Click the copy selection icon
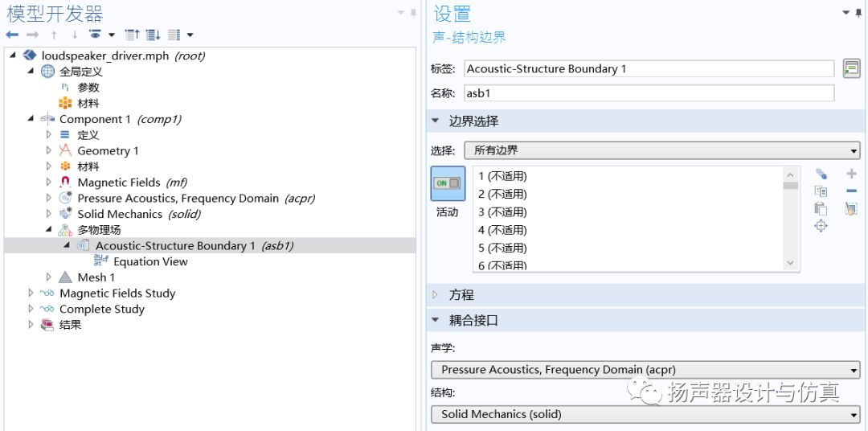The width and height of the screenshot is (868, 431). (821, 191)
